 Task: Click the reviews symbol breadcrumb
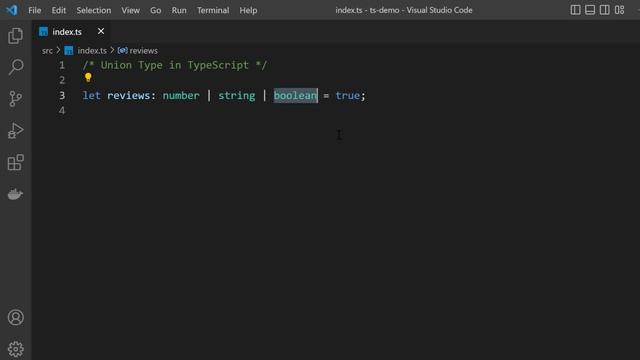(x=143, y=51)
